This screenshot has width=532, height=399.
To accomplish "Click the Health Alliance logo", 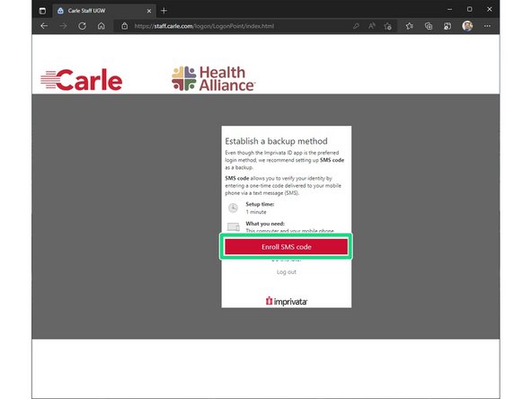I will pyautogui.click(x=213, y=79).
